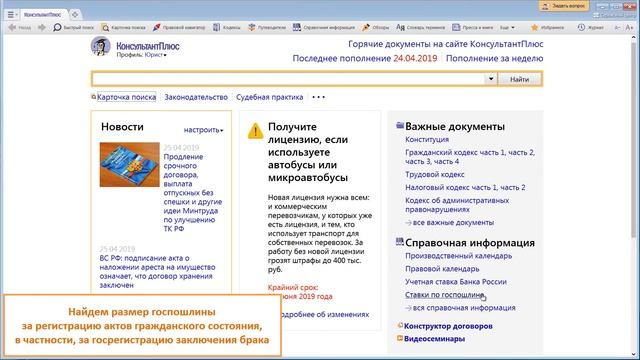Open Подробнее об изменениях link

click(x=324, y=314)
